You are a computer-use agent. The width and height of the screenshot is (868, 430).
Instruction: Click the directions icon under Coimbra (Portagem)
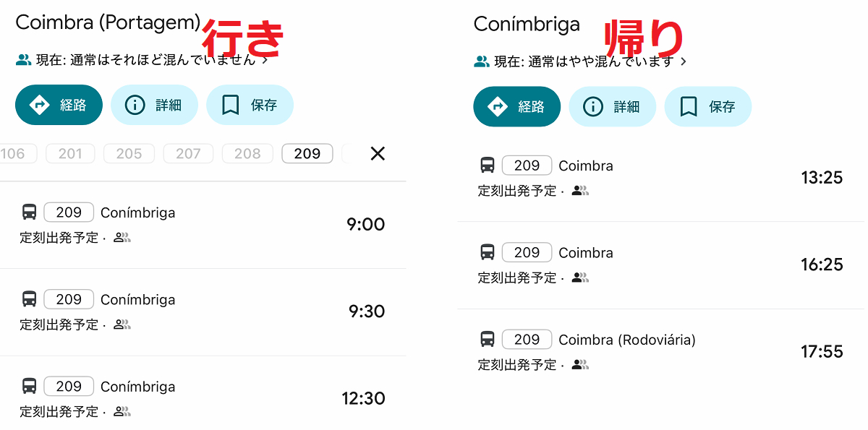pyautogui.click(x=39, y=106)
